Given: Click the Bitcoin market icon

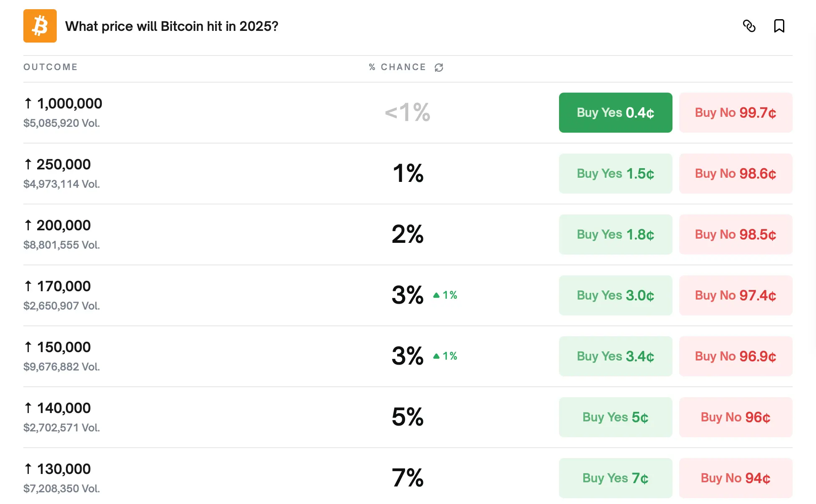Looking at the screenshot, I should (40, 26).
